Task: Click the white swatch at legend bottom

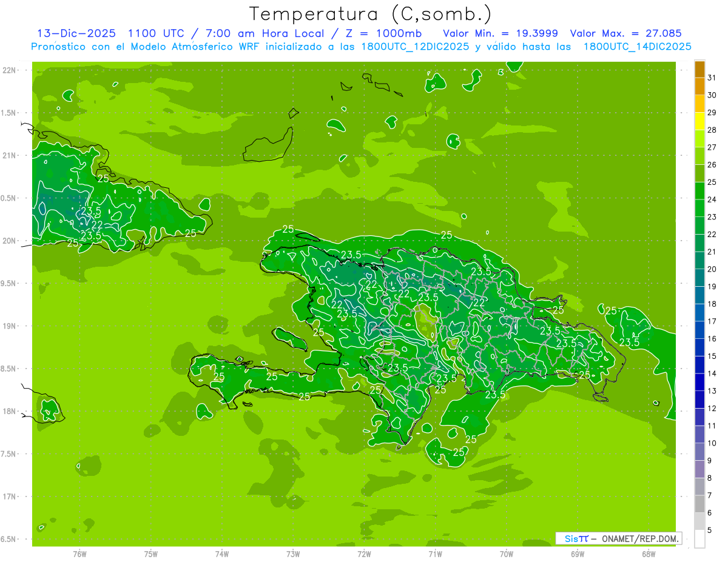Action: [x=699, y=539]
